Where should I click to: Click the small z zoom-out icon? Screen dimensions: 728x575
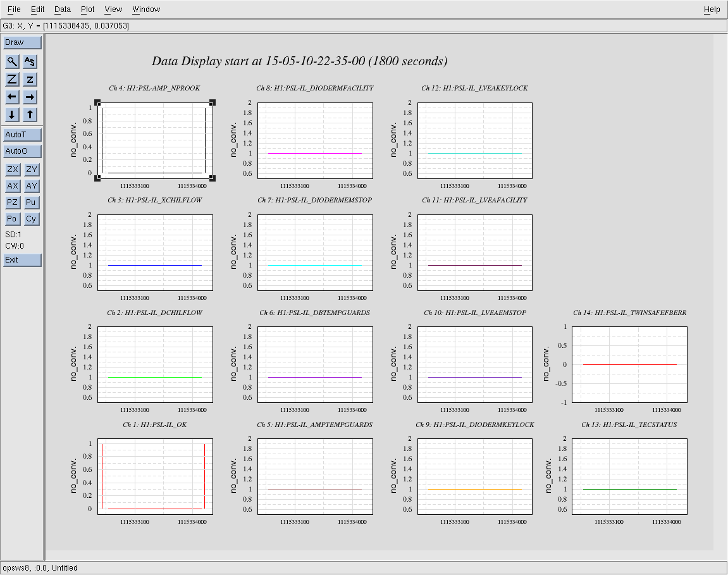(30, 80)
